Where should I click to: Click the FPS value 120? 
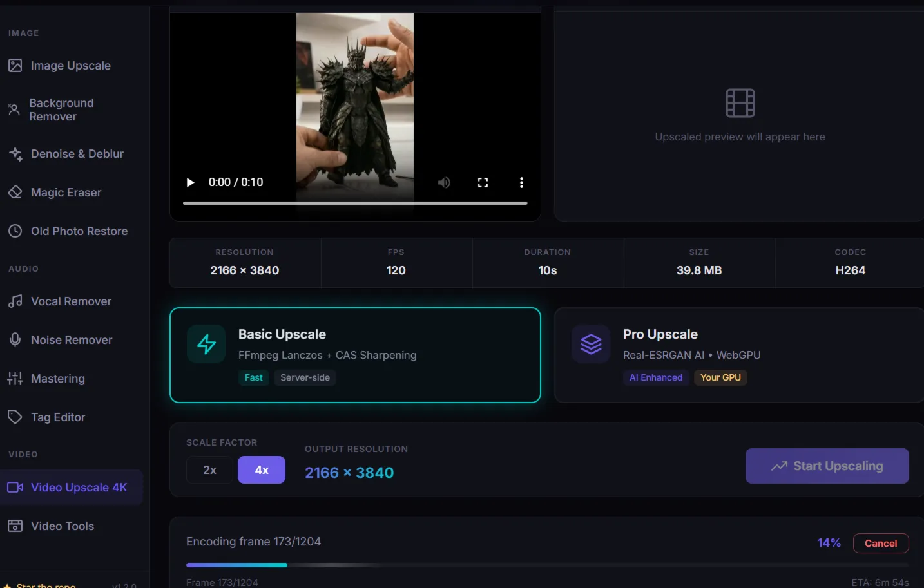coord(396,270)
